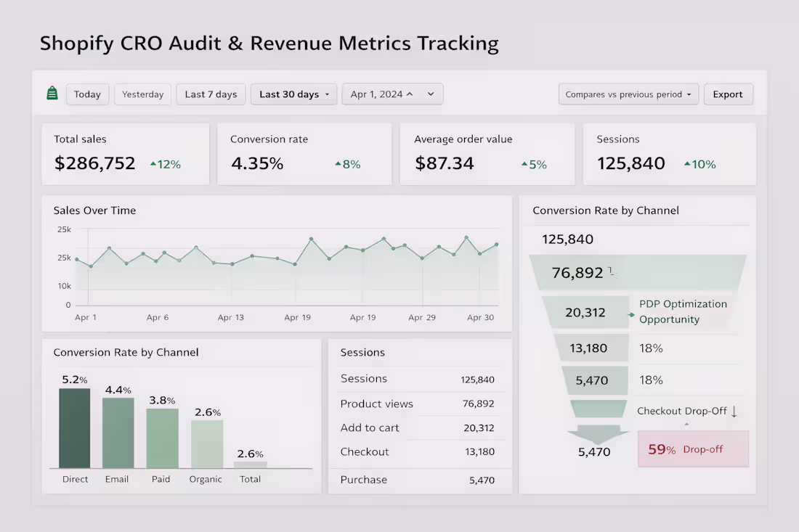799x532 pixels.
Task: Click the Export button
Action: point(728,94)
